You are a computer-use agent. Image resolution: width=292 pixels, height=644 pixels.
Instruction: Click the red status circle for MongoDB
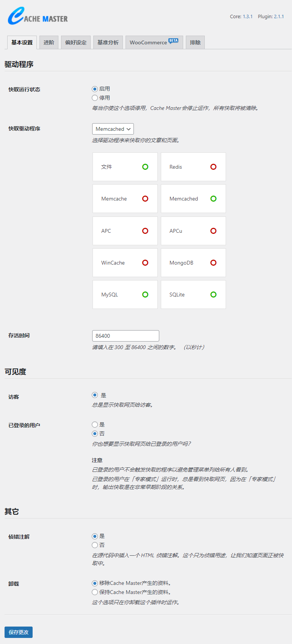pos(214,263)
